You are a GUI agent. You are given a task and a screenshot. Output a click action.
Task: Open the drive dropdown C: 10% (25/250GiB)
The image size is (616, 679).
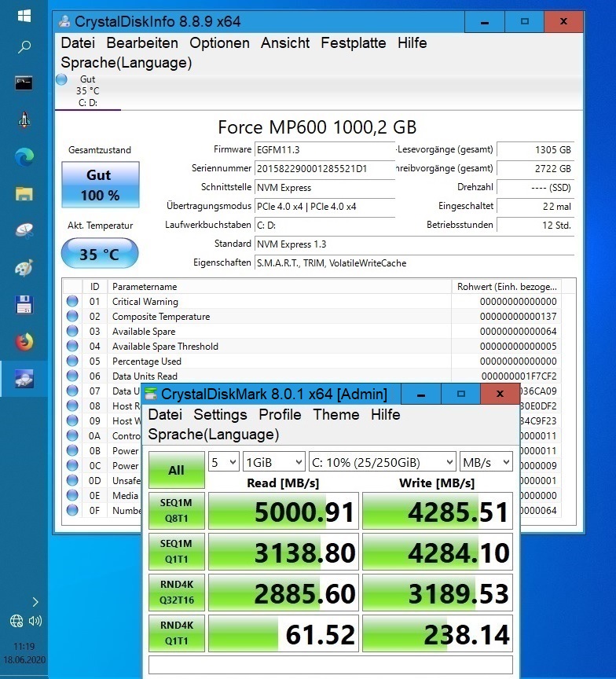[382, 462]
